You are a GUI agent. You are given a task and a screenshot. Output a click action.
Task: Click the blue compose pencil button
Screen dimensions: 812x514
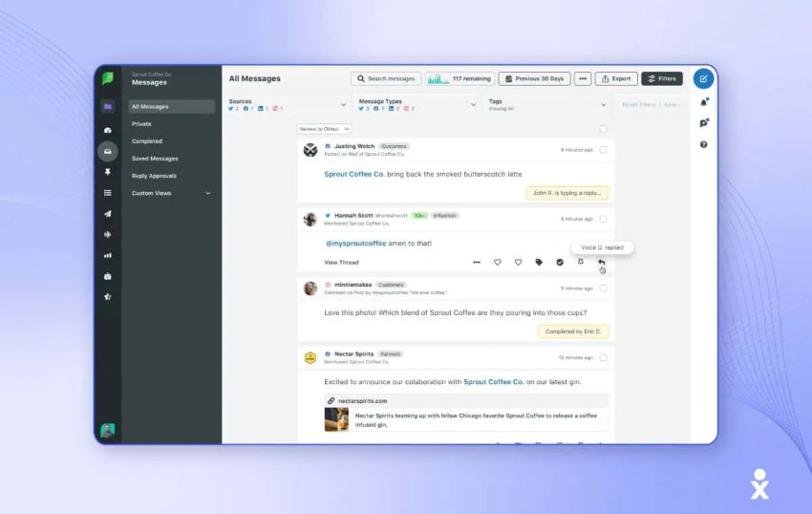pos(703,78)
